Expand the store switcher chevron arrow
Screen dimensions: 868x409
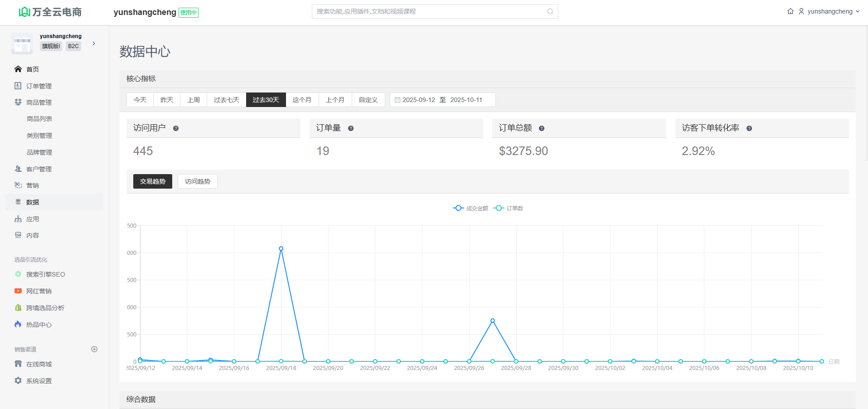(94, 44)
